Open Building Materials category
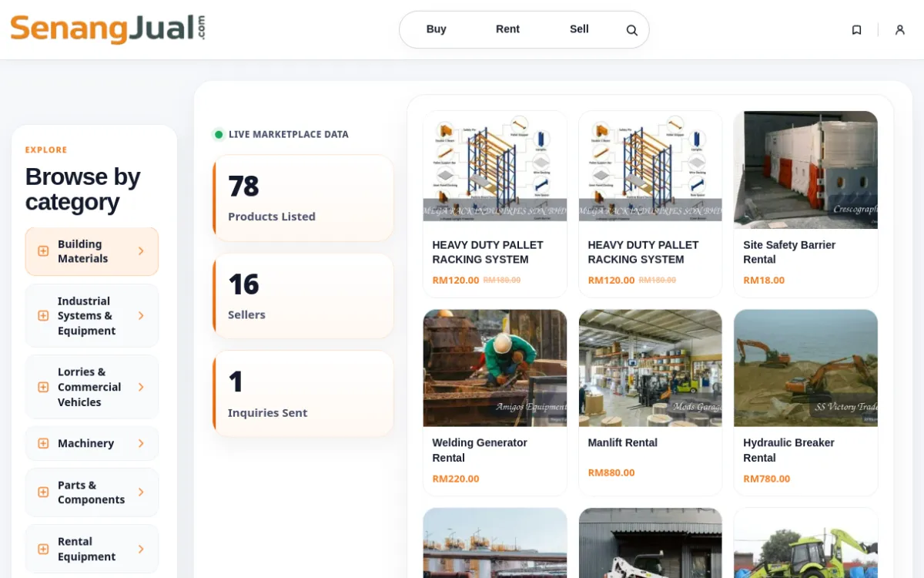Image resolution: width=924 pixels, height=578 pixels. pos(92,251)
